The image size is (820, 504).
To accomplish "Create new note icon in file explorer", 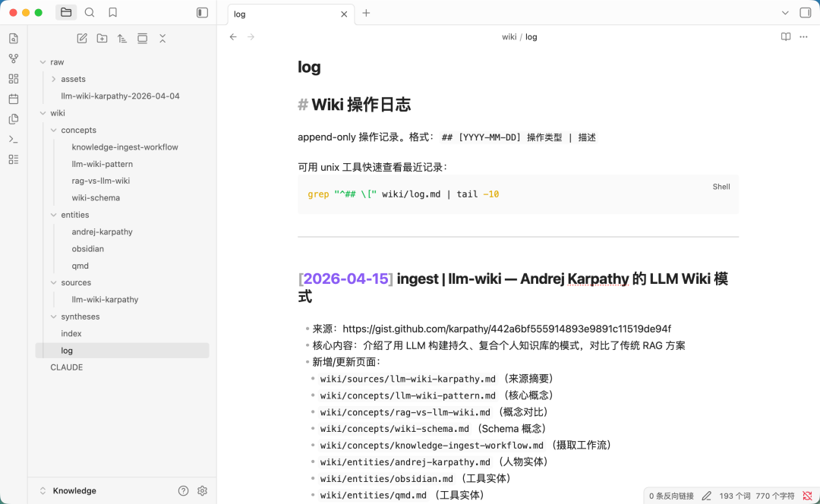I will coord(82,38).
